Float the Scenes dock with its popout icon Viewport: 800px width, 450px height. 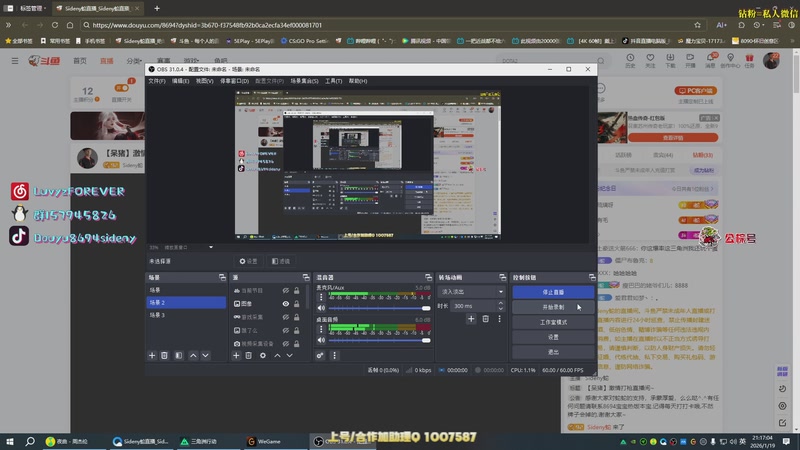[222, 277]
